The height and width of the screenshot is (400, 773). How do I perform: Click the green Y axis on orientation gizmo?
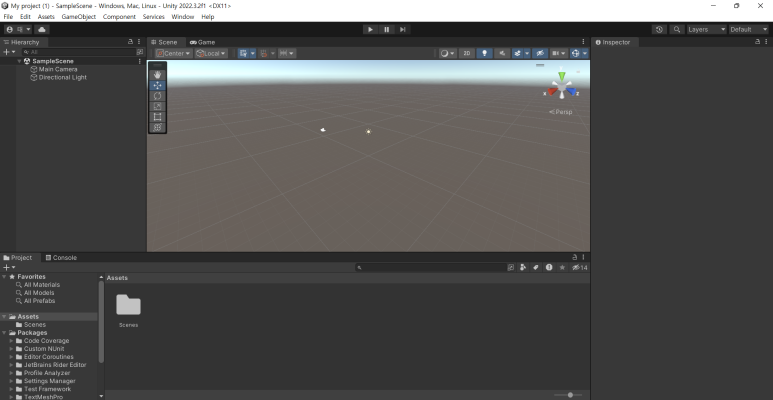562,76
